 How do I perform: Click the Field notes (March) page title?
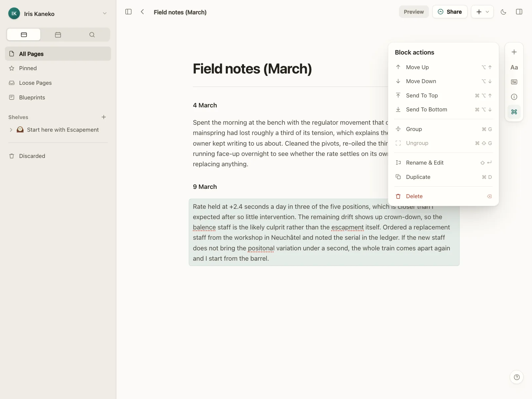252,69
